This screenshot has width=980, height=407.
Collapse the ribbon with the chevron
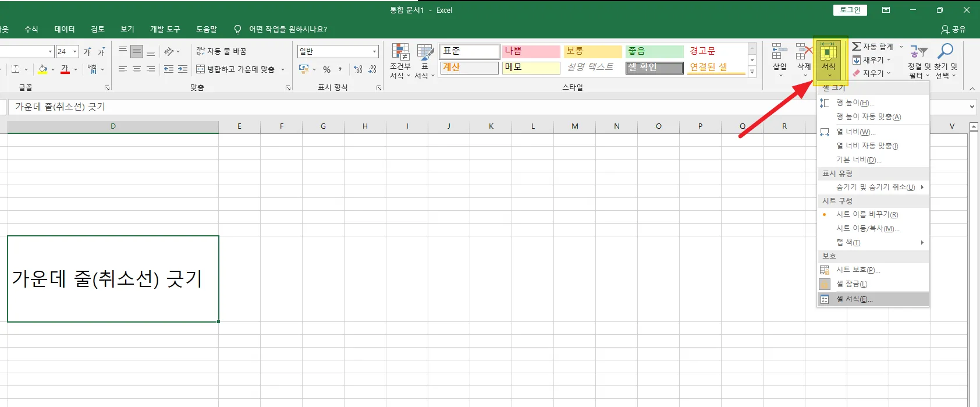(972, 89)
